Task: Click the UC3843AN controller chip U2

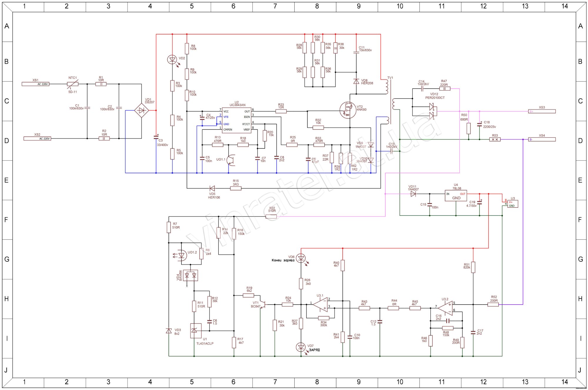Action: tap(236, 120)
